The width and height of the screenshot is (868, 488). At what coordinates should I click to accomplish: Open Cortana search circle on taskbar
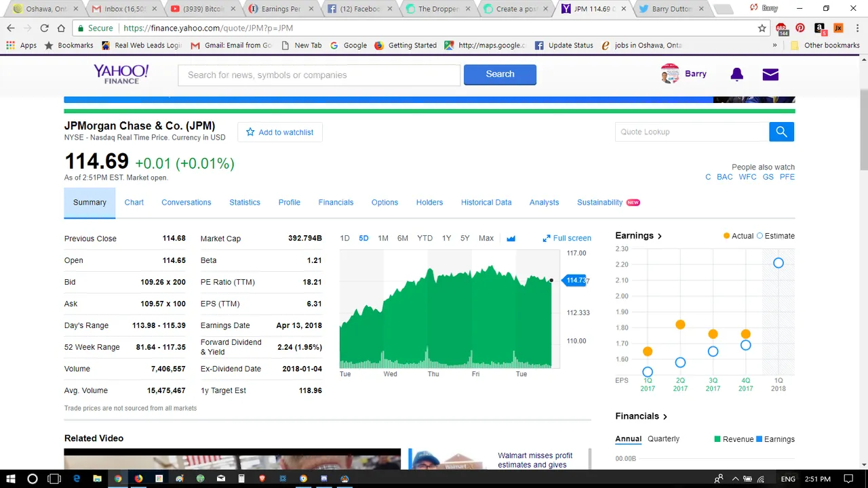coord(32,479)
